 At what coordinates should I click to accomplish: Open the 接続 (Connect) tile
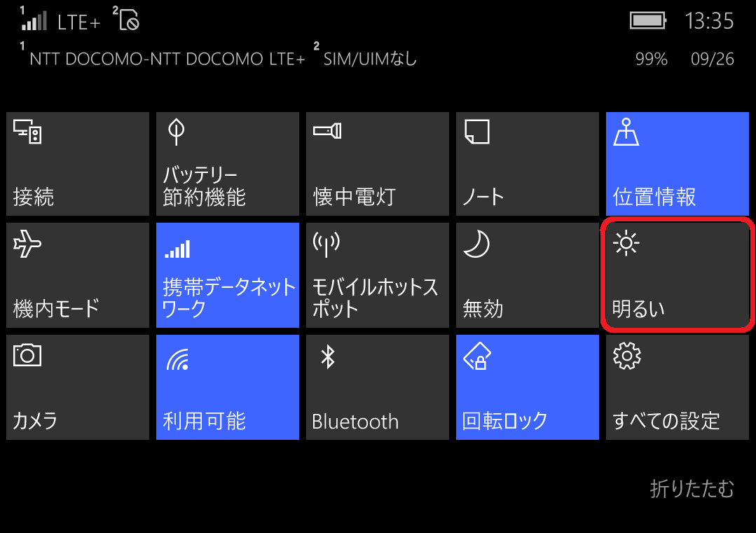(78, 164)
